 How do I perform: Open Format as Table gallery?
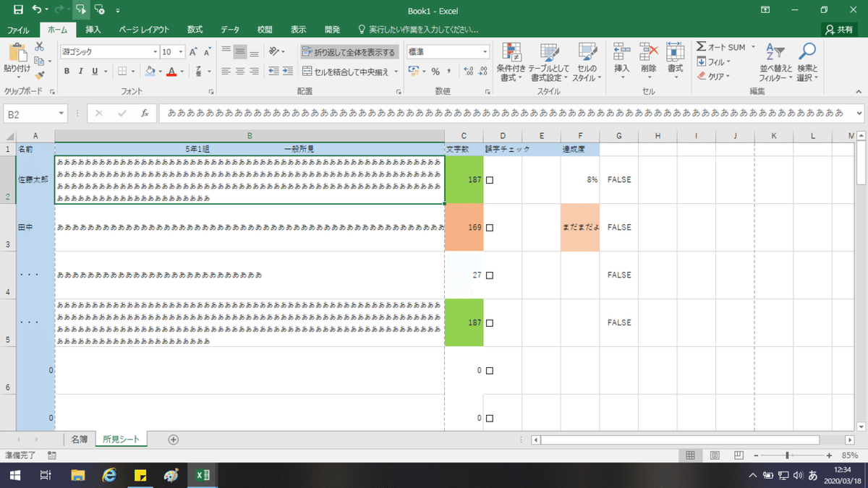click(x=548, y=62)
